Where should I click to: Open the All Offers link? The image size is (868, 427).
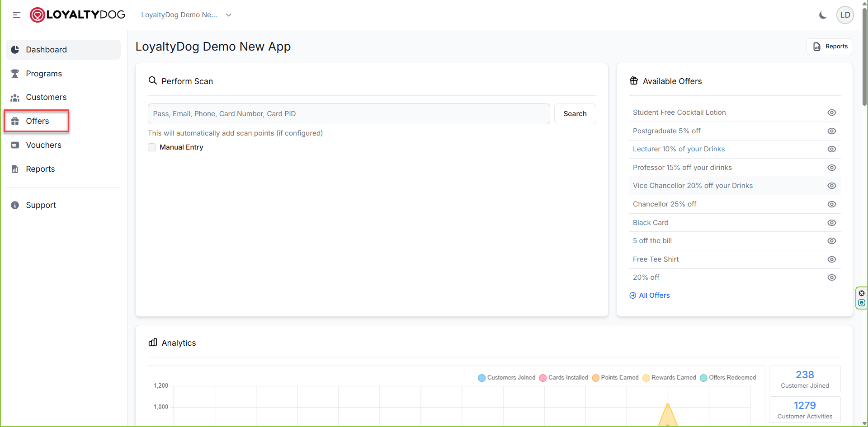click(650, 296)
